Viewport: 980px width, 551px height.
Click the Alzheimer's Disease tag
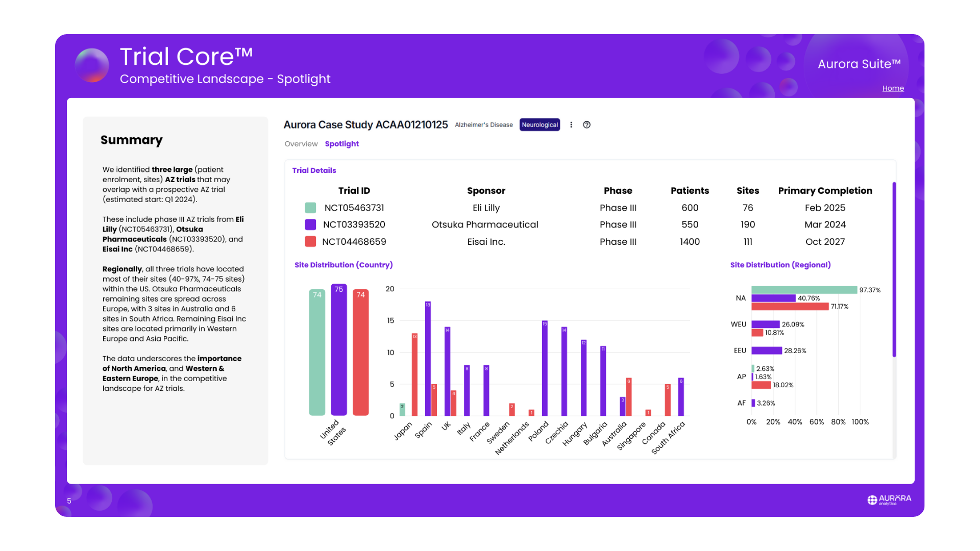click(x=484, y=124)
